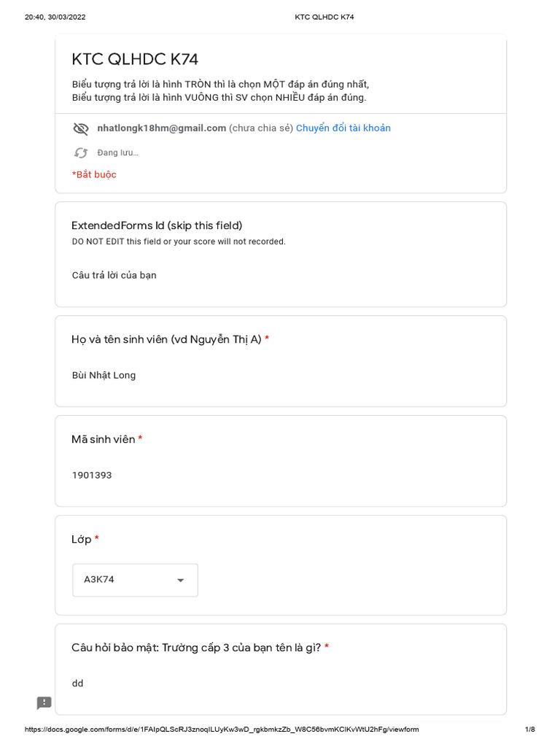Screen dimensions: 560x747
Task: Click the Bắt buộc required notice
Action: [x=94, y=174]
